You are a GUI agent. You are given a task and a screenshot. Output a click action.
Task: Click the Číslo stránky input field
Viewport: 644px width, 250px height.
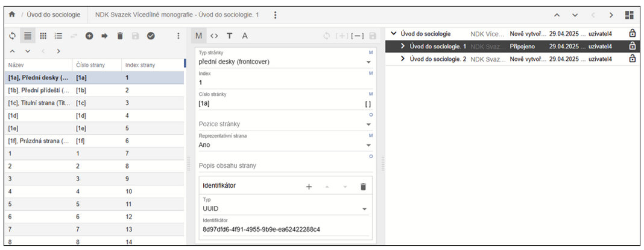click(277, 103)
